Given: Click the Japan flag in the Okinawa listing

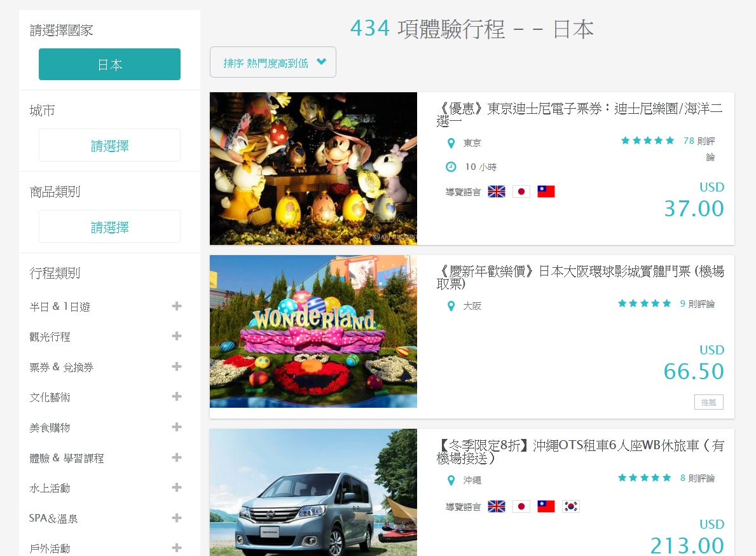Looking at the screenshot, I should 521,506.
